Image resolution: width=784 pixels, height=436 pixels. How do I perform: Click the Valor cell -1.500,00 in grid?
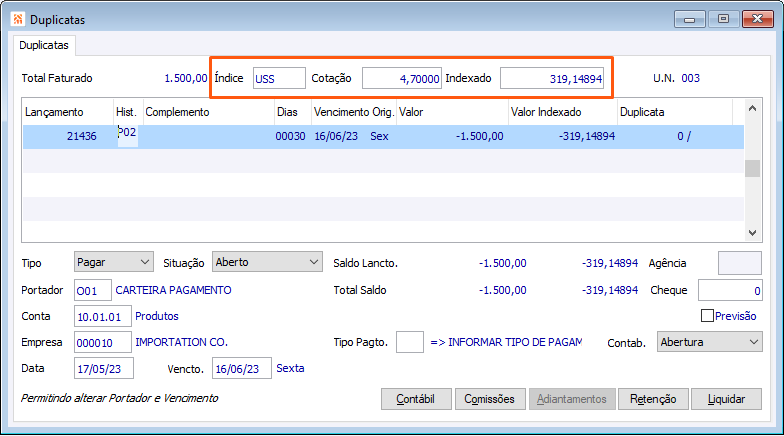[x=479, y=136]
